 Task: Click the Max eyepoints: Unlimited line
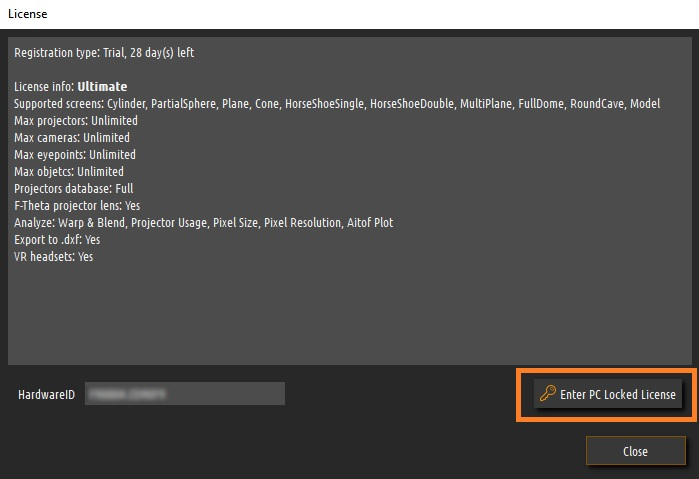coord(75,154)
